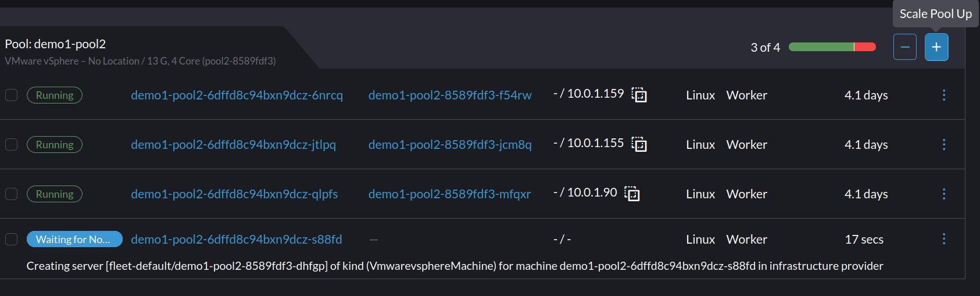Open machine link demo1-pool2-6dffd8c94bxn9dcz-6nrcq
Image resolution: width=980 pixels, height=296 pixels.
point(237,95)
